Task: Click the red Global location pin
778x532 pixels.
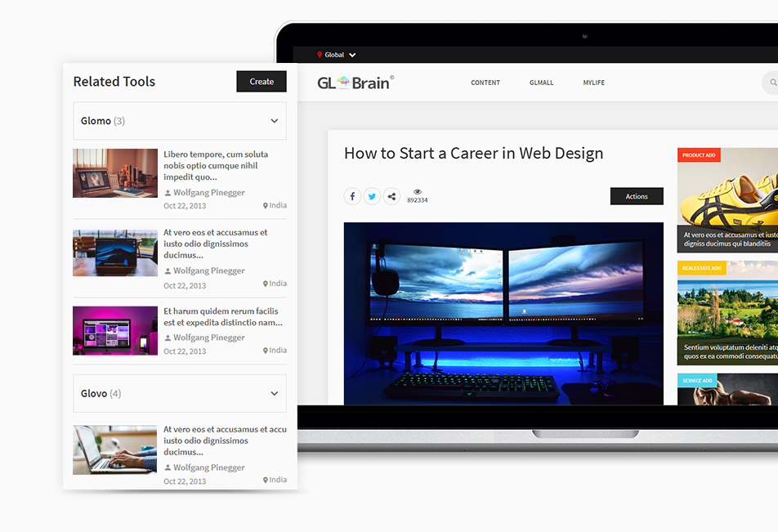Action: [320, 55]
